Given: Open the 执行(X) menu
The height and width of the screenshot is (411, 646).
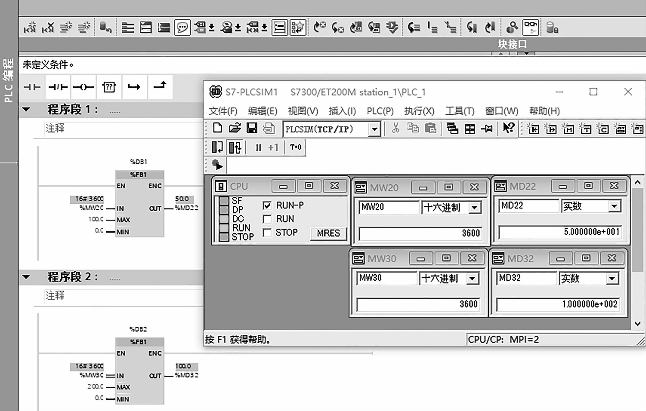Looking at the screenshot, I should [x=419, y=111].
